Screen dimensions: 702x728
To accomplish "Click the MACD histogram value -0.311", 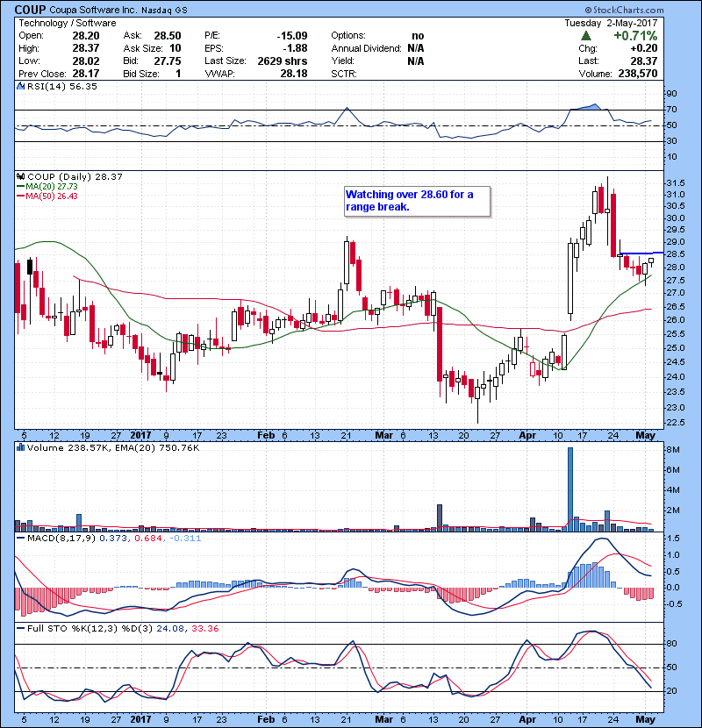I will [185, 539].
